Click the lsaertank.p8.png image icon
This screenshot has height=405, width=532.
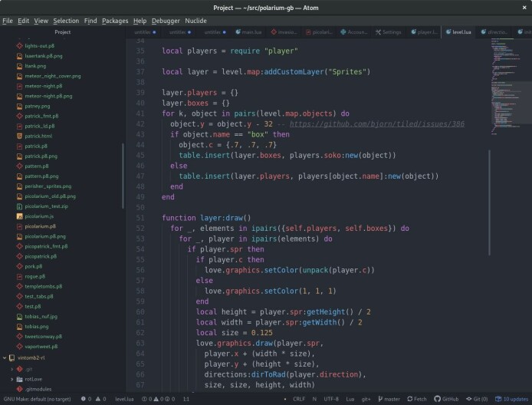click(20, 56)
